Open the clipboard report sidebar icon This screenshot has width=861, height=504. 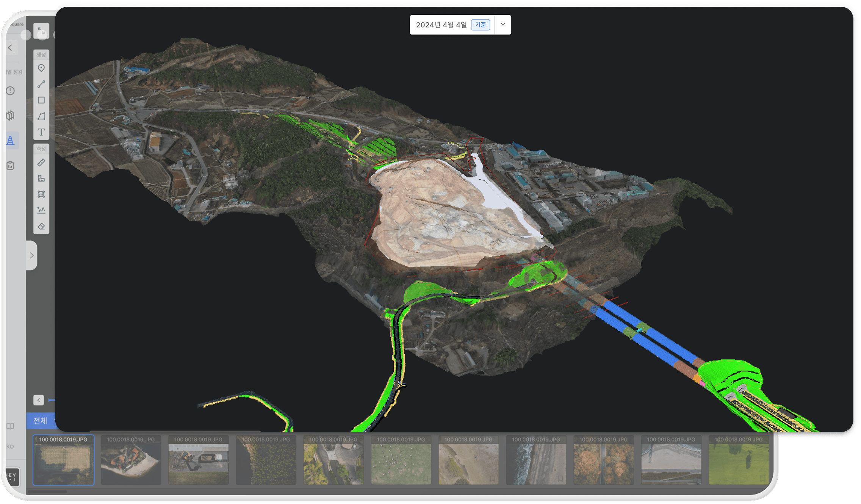(x=11, y=165)
